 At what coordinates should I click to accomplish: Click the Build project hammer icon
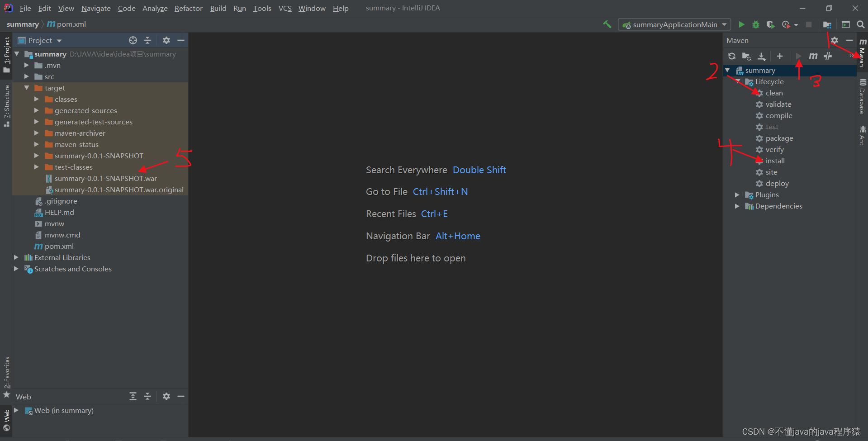pyautogui.click(x=607, y=24)
